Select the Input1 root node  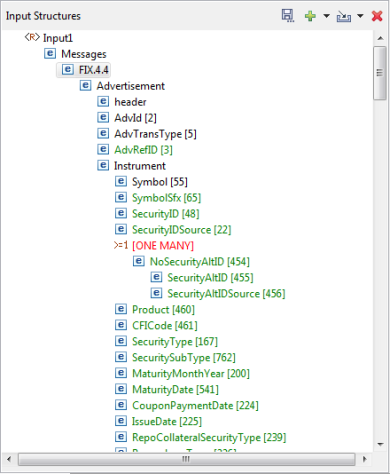point(58,38)
